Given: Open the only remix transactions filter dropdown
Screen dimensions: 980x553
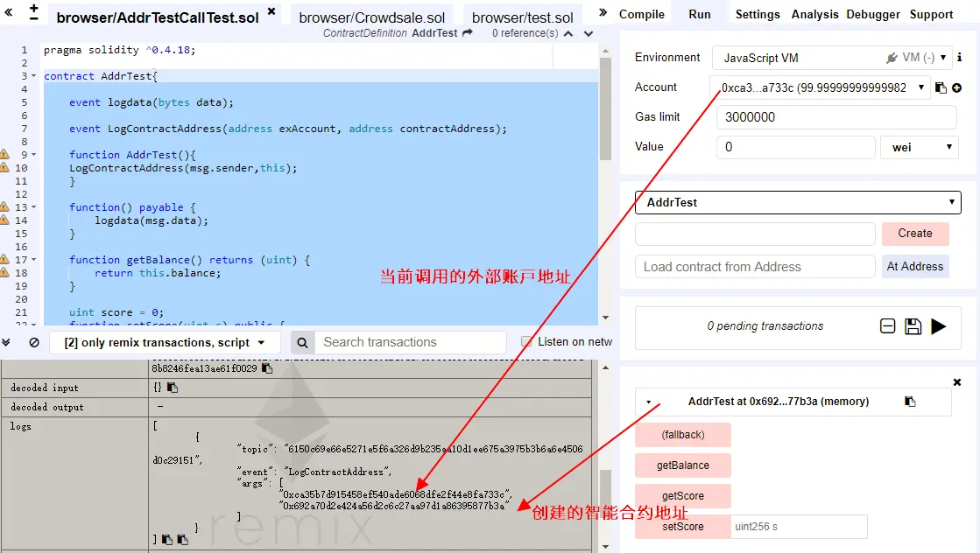Looking at the screenshot, I should 164,342.
